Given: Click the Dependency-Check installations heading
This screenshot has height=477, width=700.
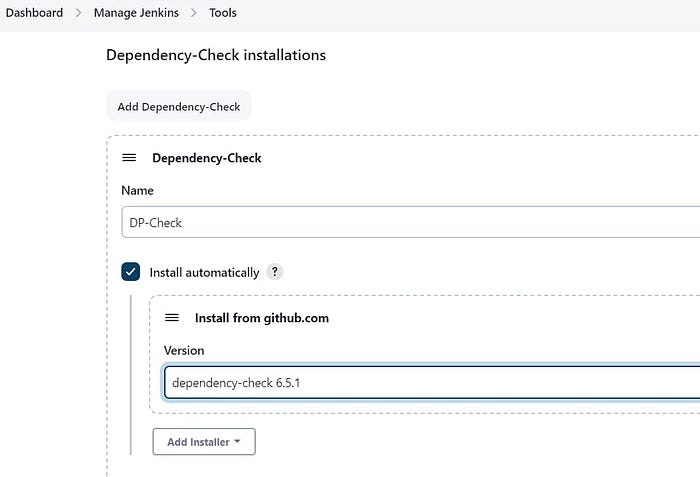Looking at the screenshot, I should pos(216,55).
